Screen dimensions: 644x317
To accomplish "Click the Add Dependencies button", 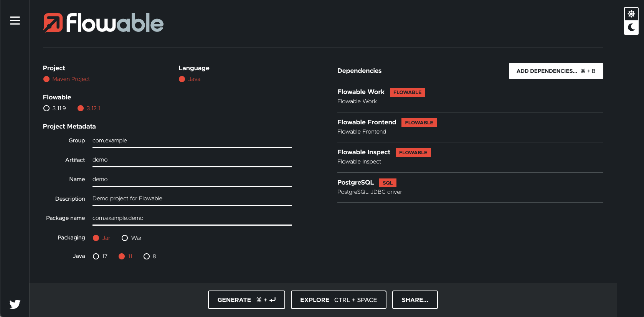I will (x=555, y=71).
